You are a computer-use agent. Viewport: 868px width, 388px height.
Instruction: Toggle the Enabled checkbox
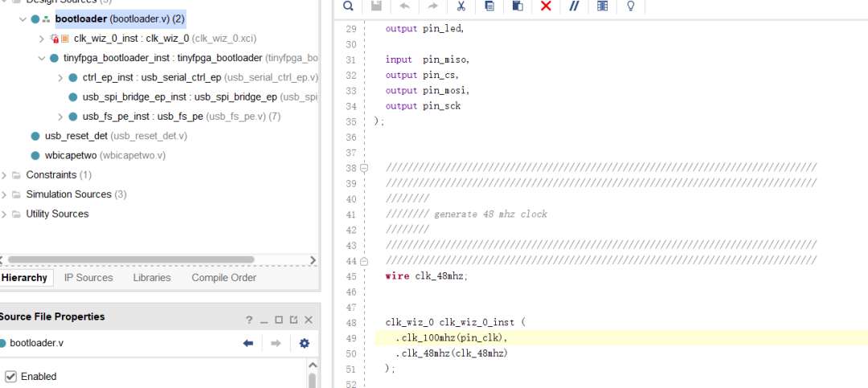[x=10, y=377]
